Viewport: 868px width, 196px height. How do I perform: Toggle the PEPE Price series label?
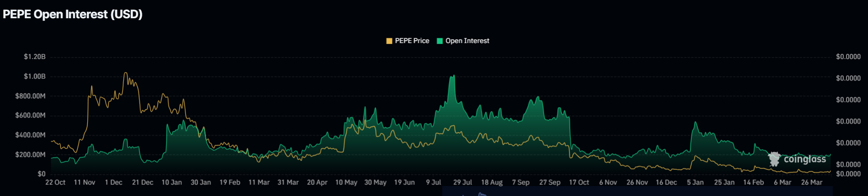point(412,41)
